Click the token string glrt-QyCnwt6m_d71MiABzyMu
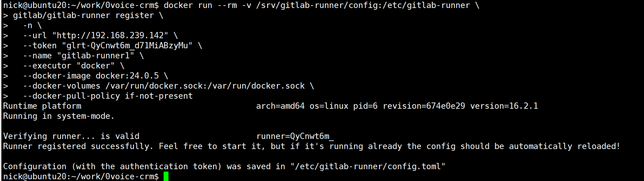The width and height of the screenshot is (644, 181). pos(127,46)
